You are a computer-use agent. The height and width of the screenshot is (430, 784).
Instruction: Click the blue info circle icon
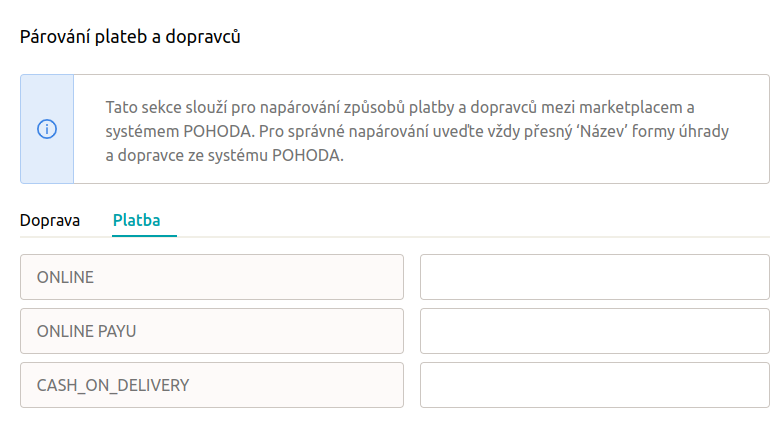pos(47,129)
